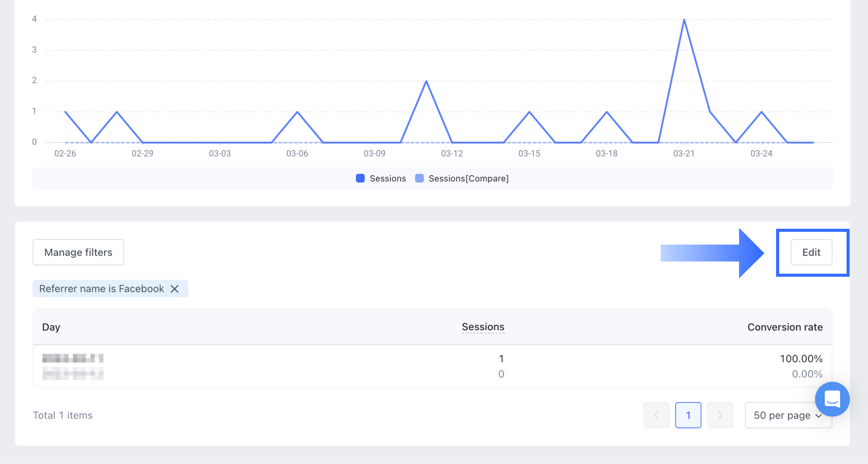The image size is (868, 464).
Task: Click the chart peak near 03-11
Action: [426, 81]
